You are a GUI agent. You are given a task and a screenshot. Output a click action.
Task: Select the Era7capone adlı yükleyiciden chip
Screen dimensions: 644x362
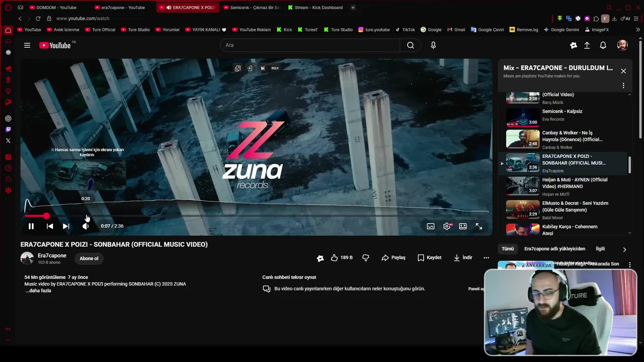coord(555,249)
